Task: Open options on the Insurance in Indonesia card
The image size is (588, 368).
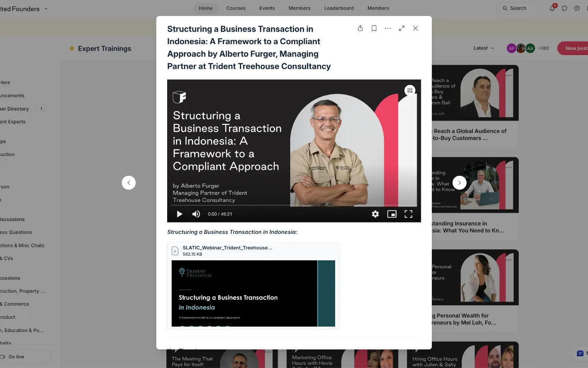Action: pos(509,167)
